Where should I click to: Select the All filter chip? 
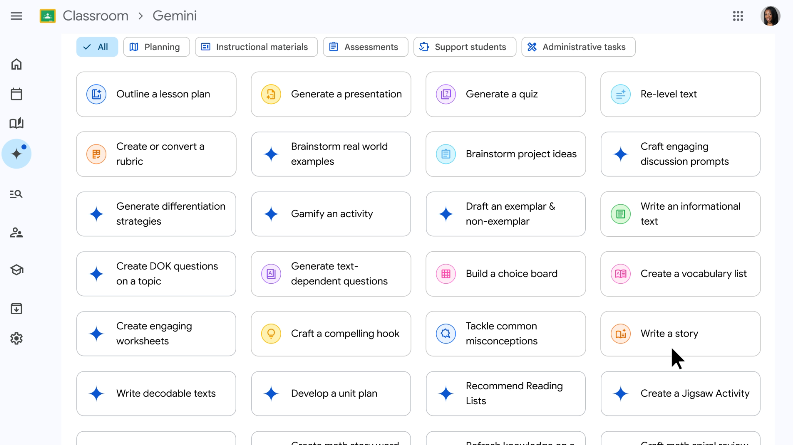point(97,47)
